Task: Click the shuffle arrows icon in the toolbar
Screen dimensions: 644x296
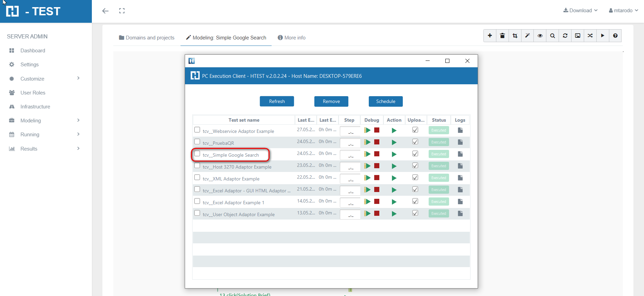Action: point(590,36)
